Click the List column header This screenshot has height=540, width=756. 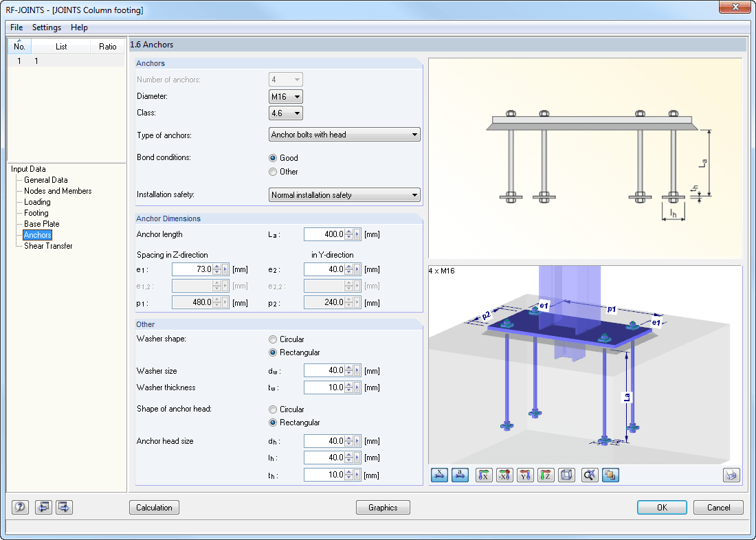point(60,46)
